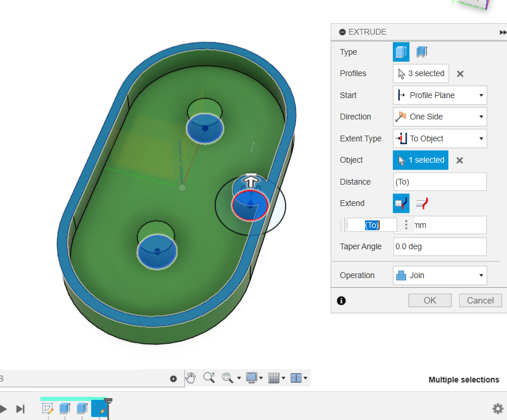Open the Start Profile Plane dropdown
Screen dimensions: 507x420
[x=440, y=95]
